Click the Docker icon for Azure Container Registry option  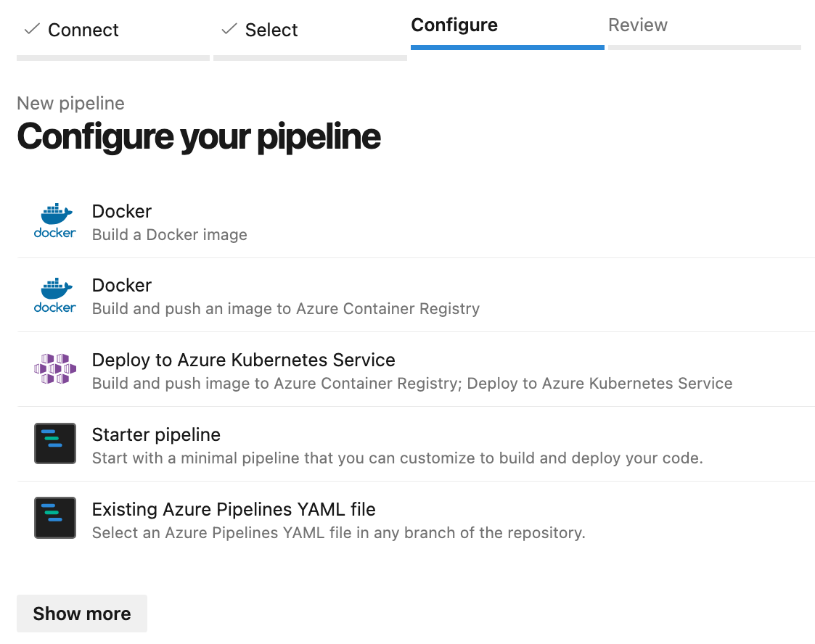(55, 295)
